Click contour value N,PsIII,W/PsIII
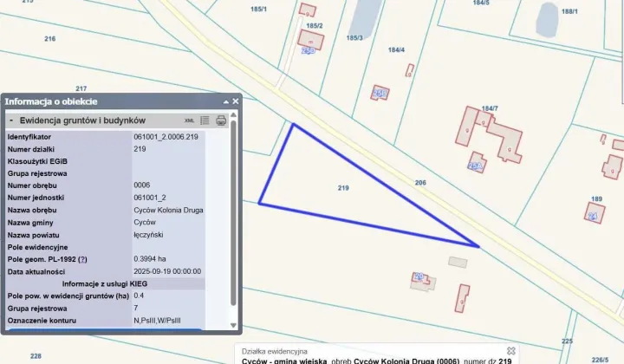Image resolution: width=624 pixels, height=364 pixels. point(157,321)
